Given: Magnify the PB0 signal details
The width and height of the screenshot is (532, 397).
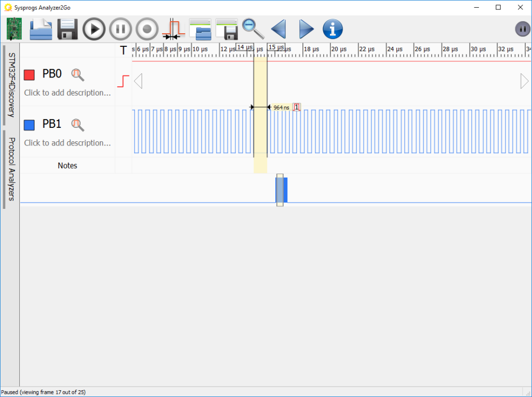Looking at the screenshot, I should (78, 74).
